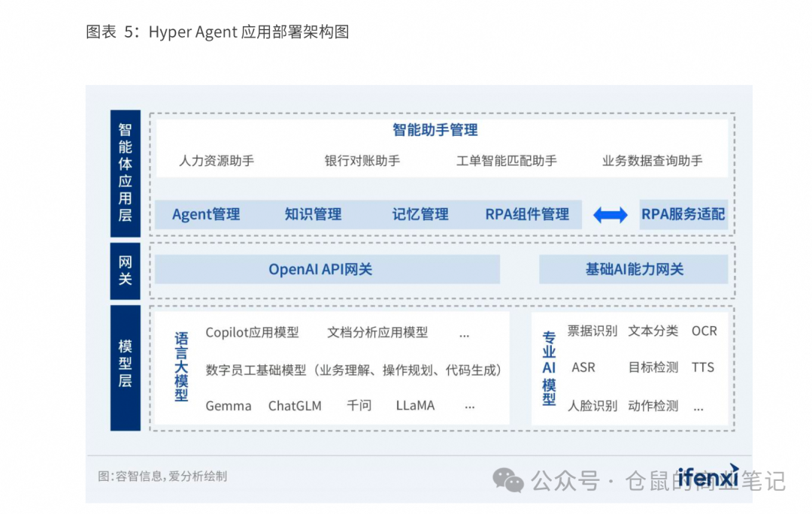Select OCR
Screen dimensions: 812x514
click(x=704, y=331)
